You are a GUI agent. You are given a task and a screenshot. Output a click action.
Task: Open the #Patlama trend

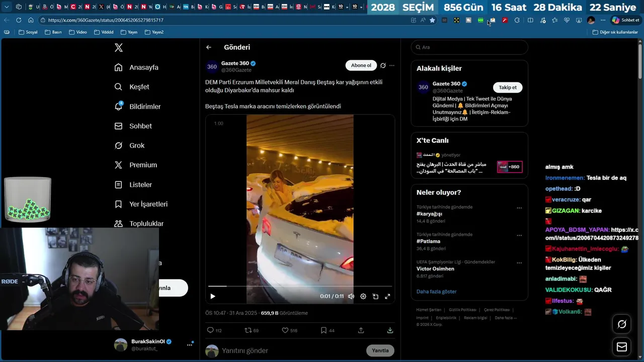tap(428, 241)
